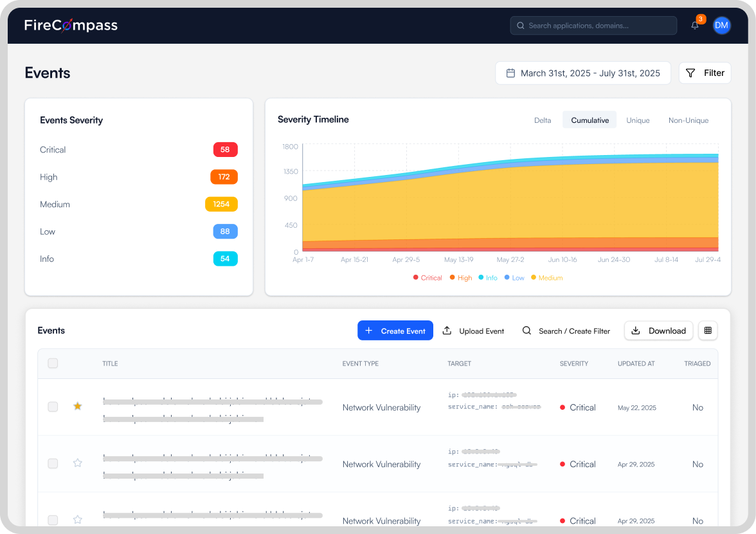Select the Non-Unique timeline tab

[x=688, y=120]
